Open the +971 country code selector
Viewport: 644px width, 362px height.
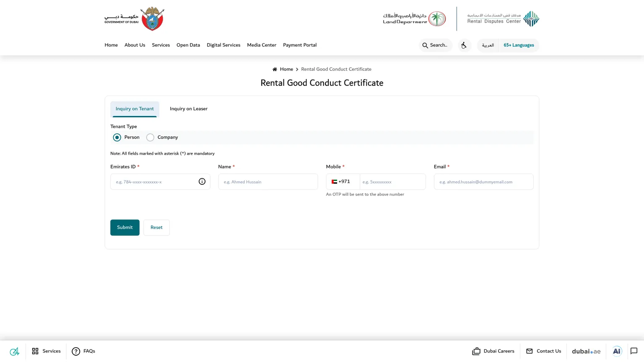[343, 181]
